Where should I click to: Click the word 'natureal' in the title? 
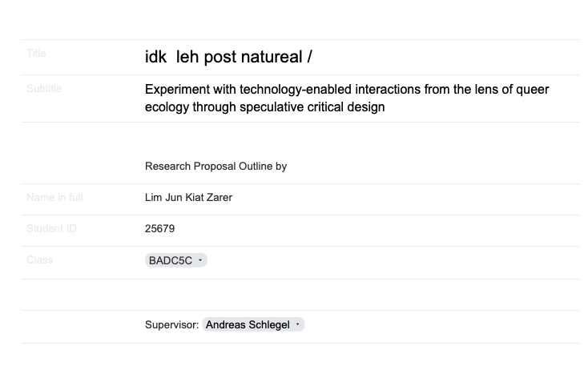click(x=272, y=57)
